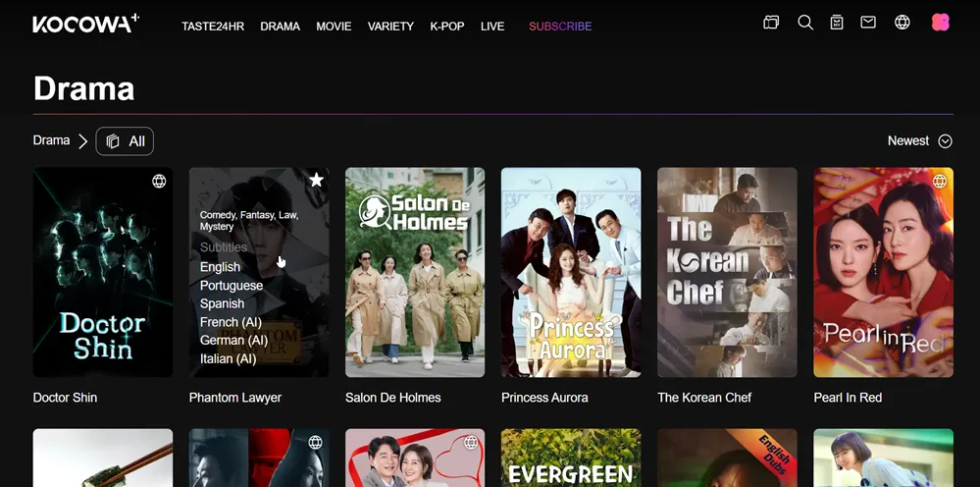Open the Princess Aurora poster
The width and height of the screenshot is (980, 487).
tap(570, 272)
